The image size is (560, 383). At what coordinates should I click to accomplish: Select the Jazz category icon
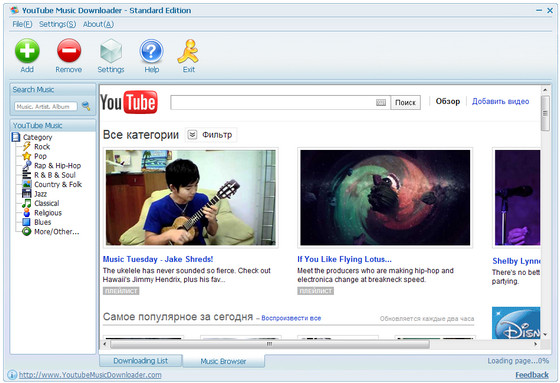click(27, 194)
